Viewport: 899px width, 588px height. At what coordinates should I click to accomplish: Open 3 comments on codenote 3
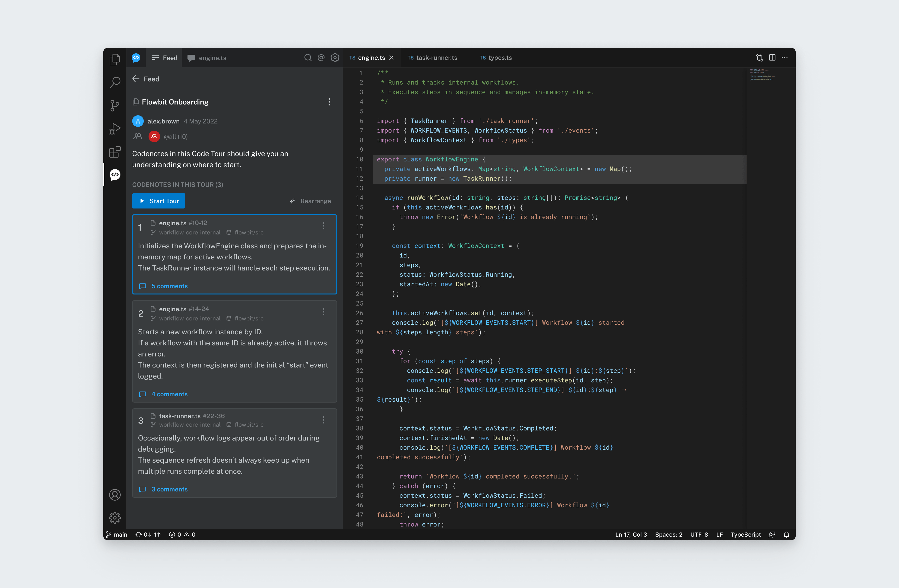coord(163,489)
